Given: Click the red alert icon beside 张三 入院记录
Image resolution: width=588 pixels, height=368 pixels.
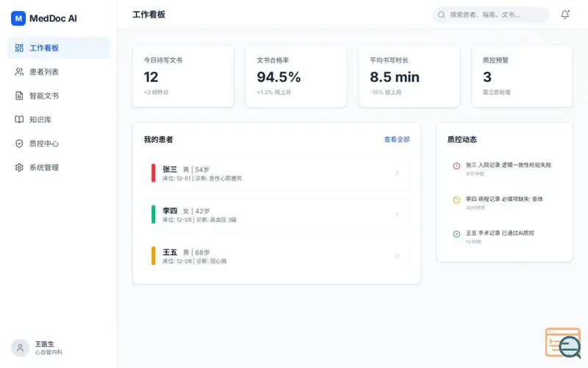Looking at the screenshot, I should coord(456,166).
